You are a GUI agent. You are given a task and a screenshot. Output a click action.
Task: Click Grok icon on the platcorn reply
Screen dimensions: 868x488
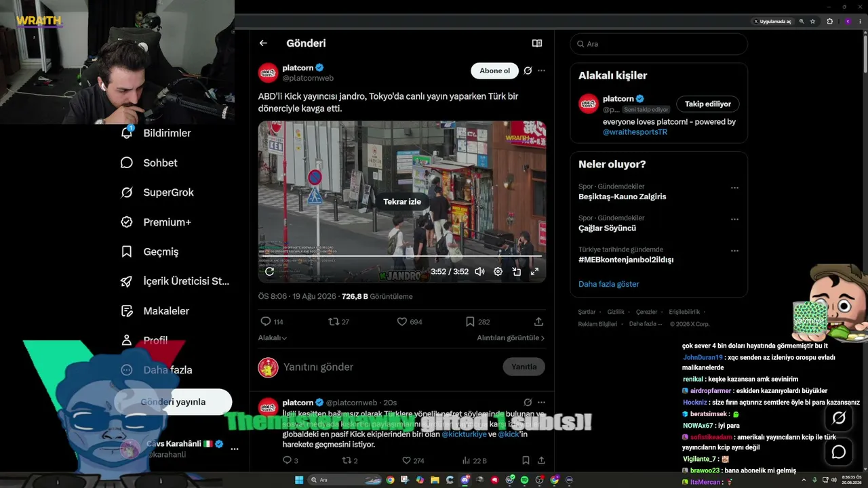point(528,403)
